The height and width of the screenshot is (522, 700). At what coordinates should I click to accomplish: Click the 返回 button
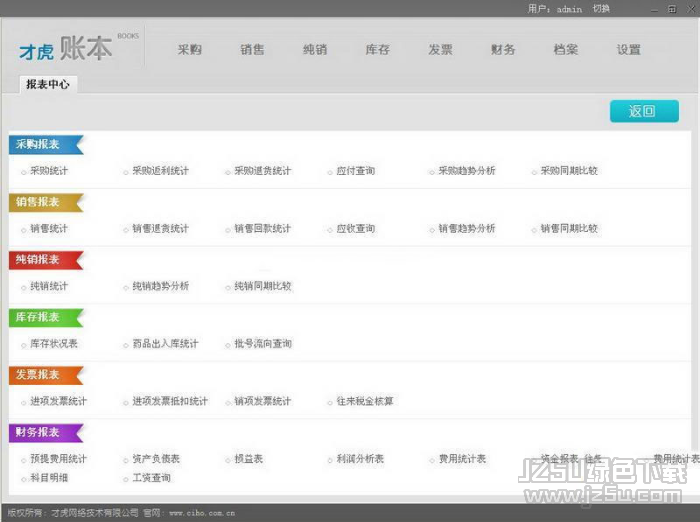pos(644,111)
